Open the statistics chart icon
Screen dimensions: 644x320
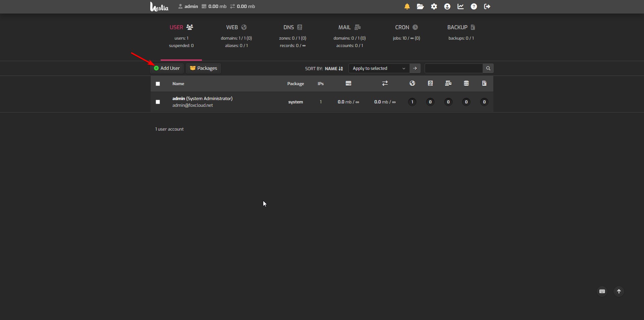point(461,7)
